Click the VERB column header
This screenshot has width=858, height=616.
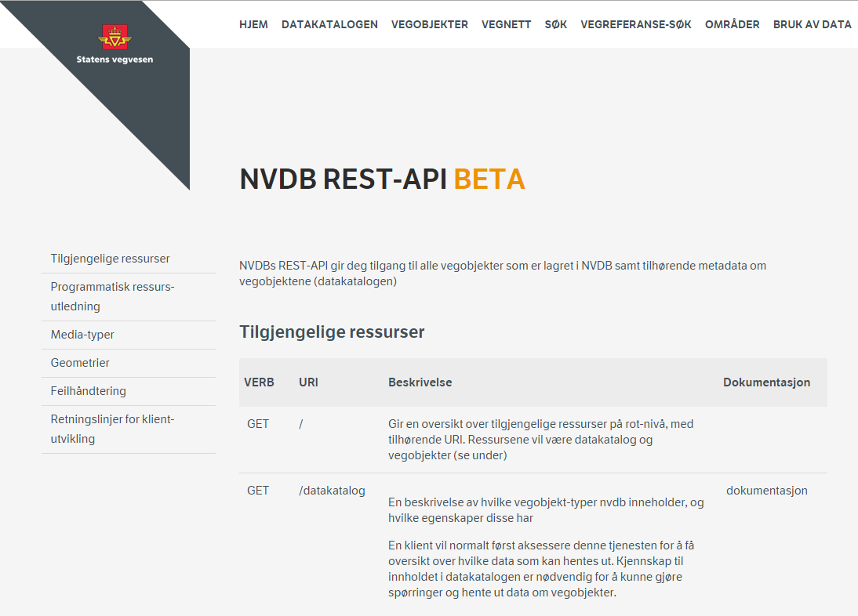[x=259, y=382]
